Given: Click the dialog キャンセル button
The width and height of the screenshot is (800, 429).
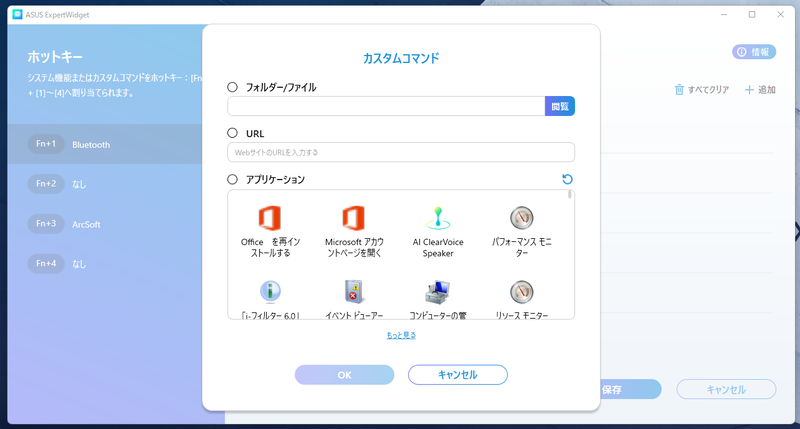Looking at the screenshot, I should tap(458, 375).
